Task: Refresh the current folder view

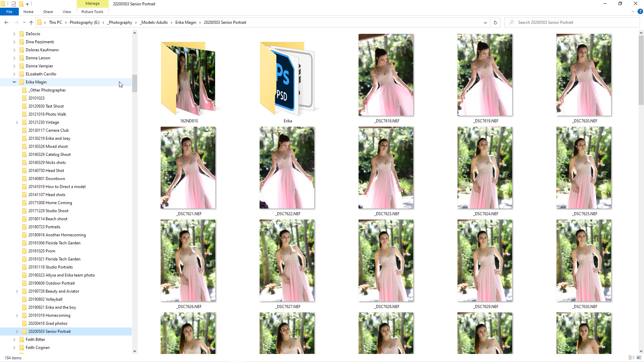Action: (x=495, y=22)
